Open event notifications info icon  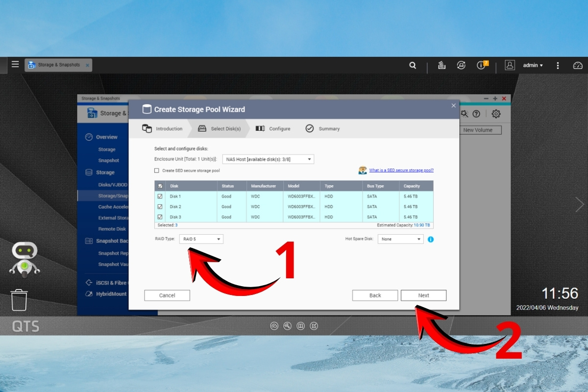coord(482,65)
